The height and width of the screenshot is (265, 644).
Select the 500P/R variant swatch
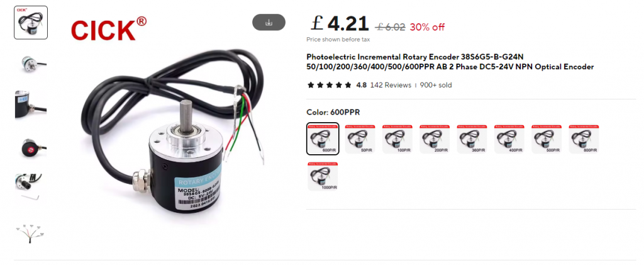tap(547, 139)
